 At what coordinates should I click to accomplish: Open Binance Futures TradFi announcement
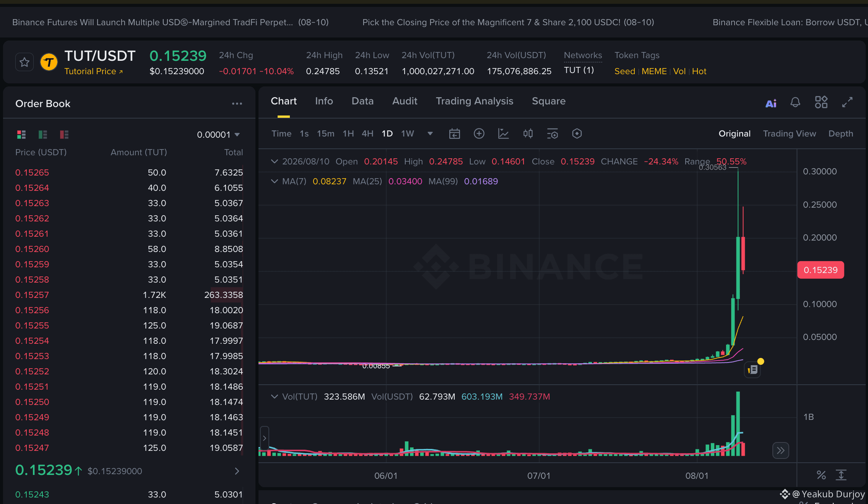[171, 22]
